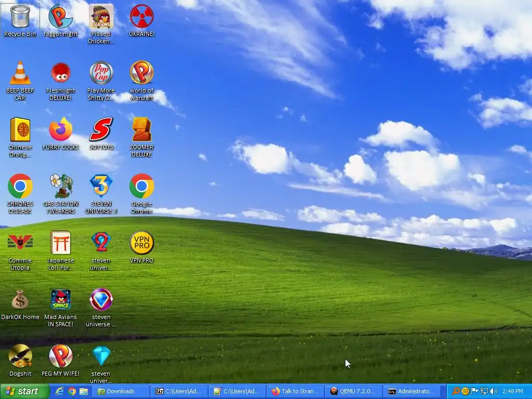
Task: Open the network tray icon
Action: click(x=484, y=391)
